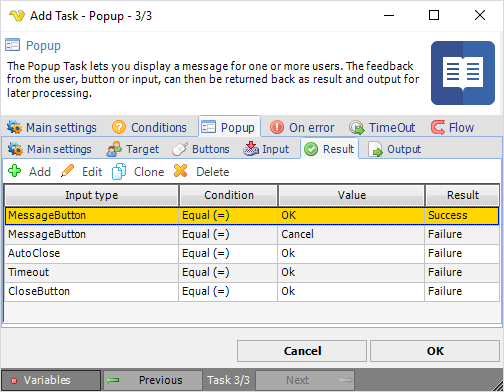Click the green plus Add icon
This screenshot has width=504, height=392.
tap(14, 171)
